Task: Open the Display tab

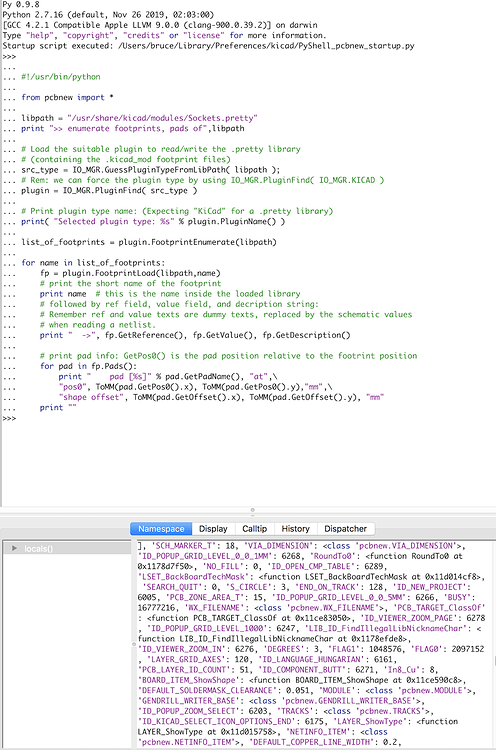Action: pos(213,529)
